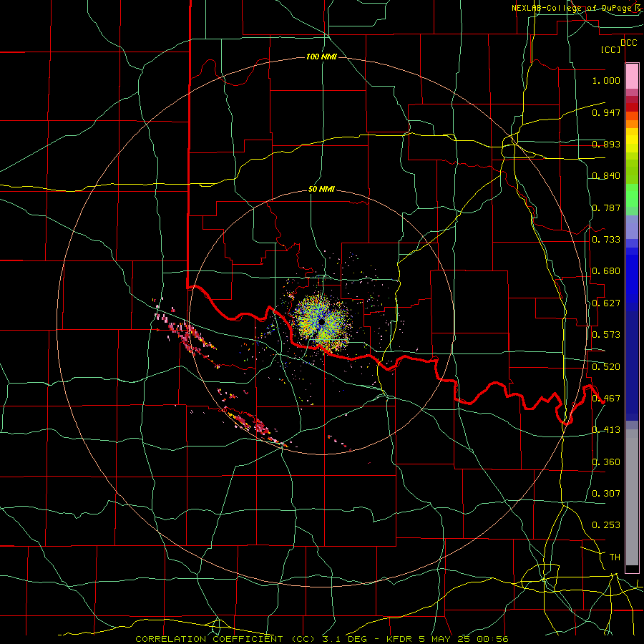
Task: Click the radar site's dark center dot
Action: click(x=321, y=322)
